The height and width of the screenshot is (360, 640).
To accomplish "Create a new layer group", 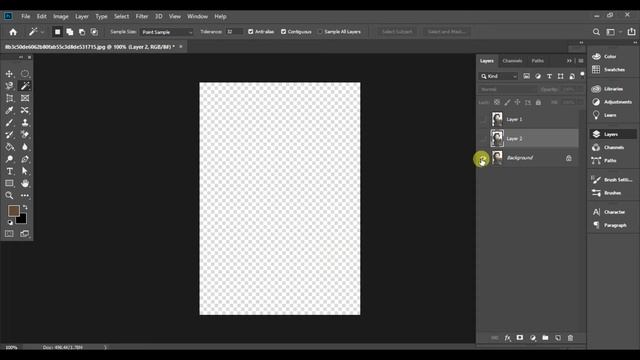I will (545, 338).
